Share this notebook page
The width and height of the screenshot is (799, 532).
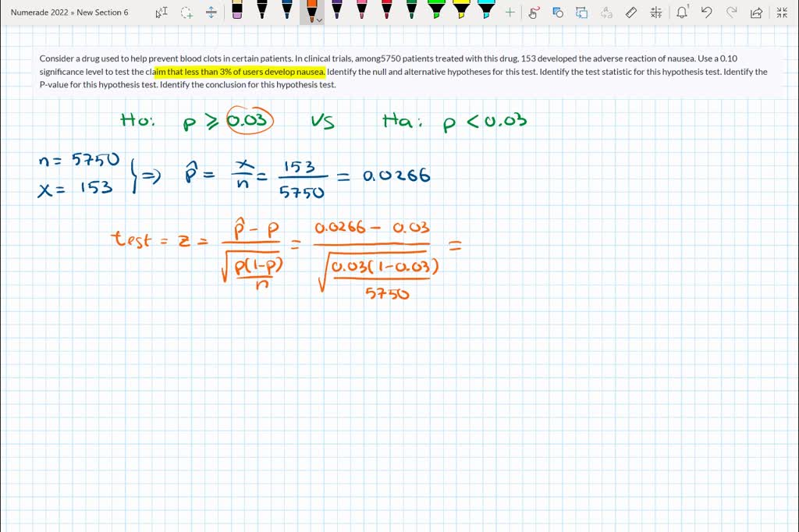coord(756,12)
